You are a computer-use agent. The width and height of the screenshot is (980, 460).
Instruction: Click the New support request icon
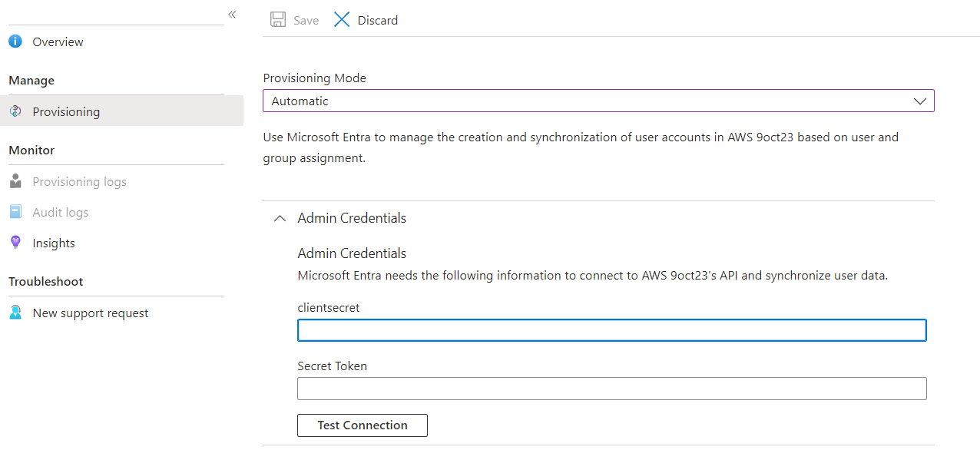point(15,313)
